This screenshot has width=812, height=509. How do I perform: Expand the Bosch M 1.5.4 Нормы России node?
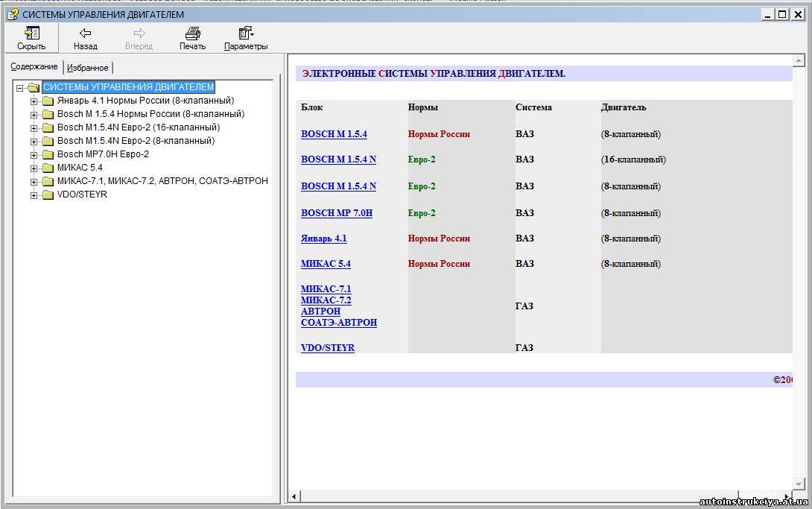pyautogui.click(x=34, y=115)
